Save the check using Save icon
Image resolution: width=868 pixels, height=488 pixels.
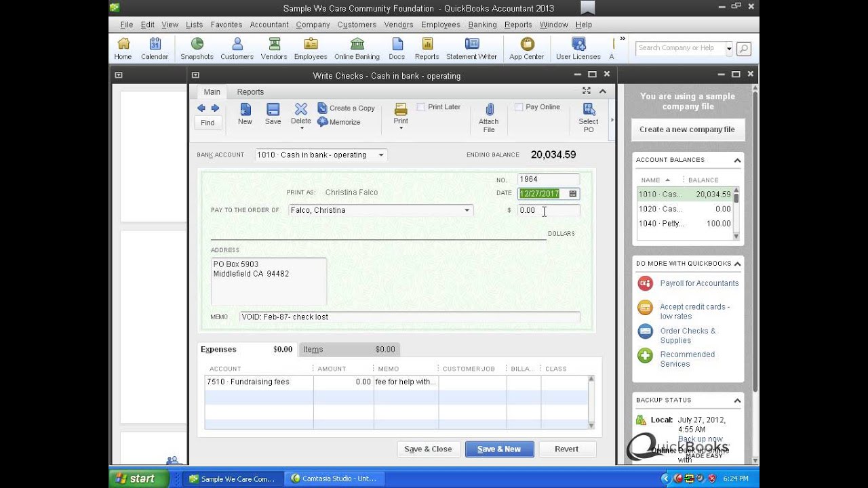click(273, 114)
